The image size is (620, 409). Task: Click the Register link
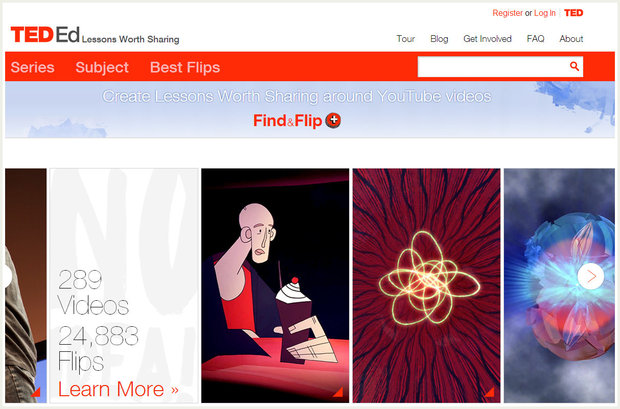click(x=507, y=13)
